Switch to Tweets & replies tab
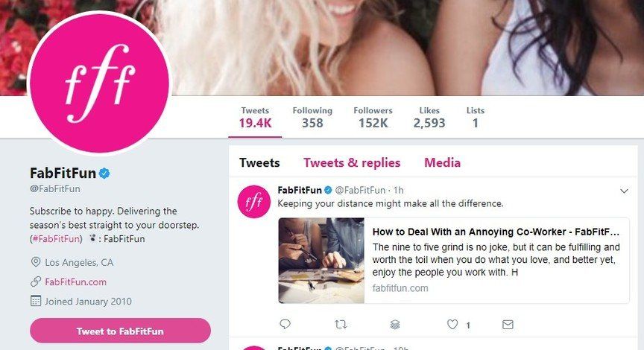The image size is (644, 350). pos(352,163)
